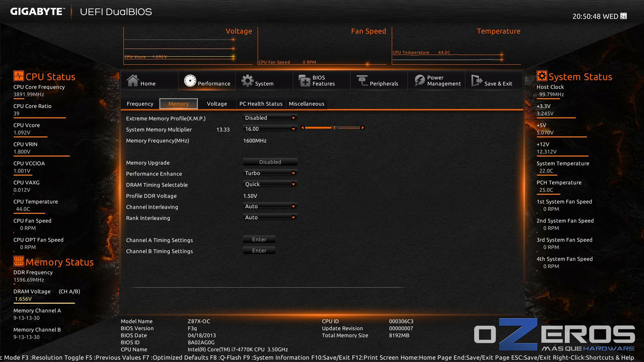
Task: Click the Z87X-OC model name value
Action: point(199,321)
